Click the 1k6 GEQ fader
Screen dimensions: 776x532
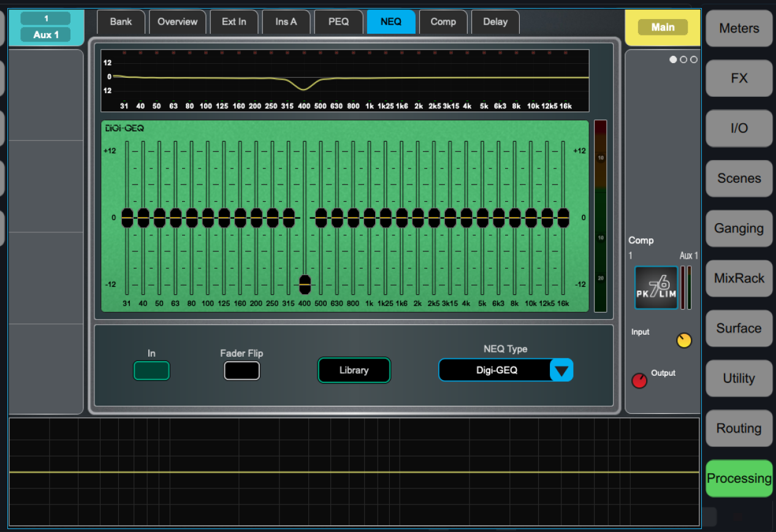[401, 218]
